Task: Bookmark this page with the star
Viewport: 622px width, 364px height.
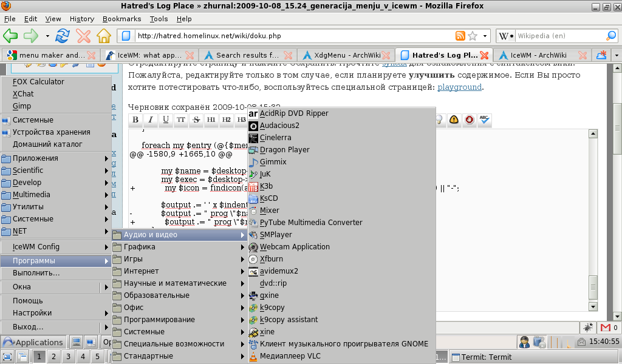Action: [473, 36]
